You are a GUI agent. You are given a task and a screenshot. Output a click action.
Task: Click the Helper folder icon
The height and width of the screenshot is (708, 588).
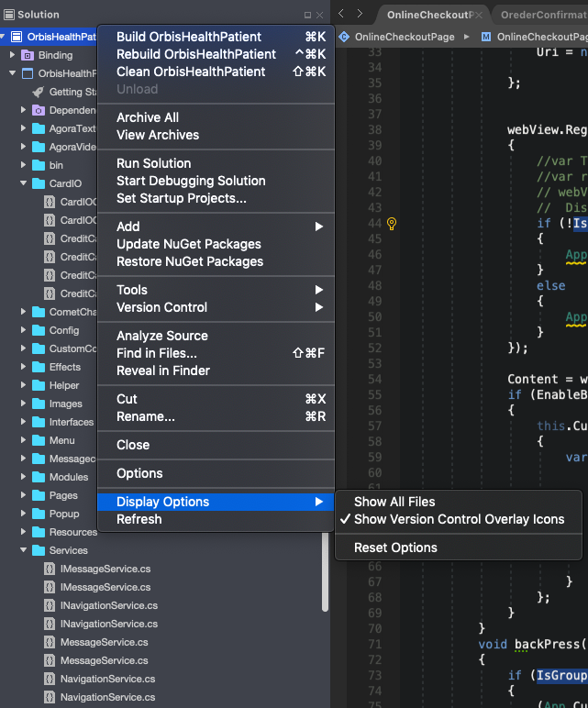[x=39, y=385]
